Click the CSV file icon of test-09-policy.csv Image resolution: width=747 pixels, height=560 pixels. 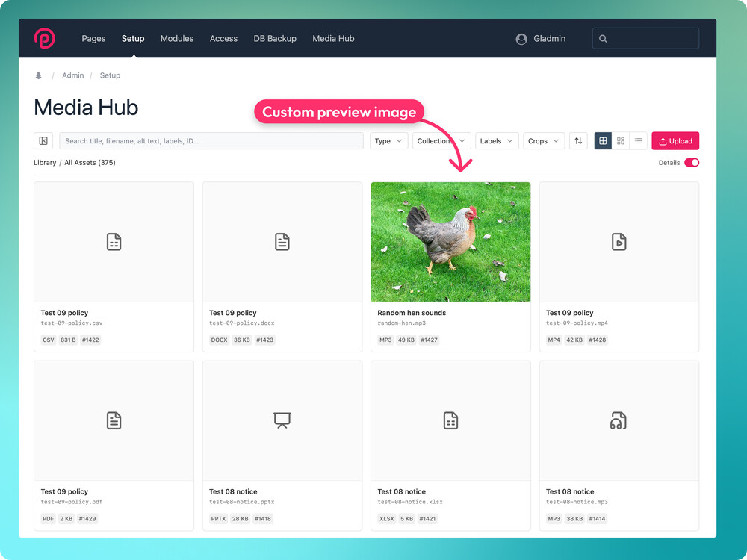click(114, 242)
